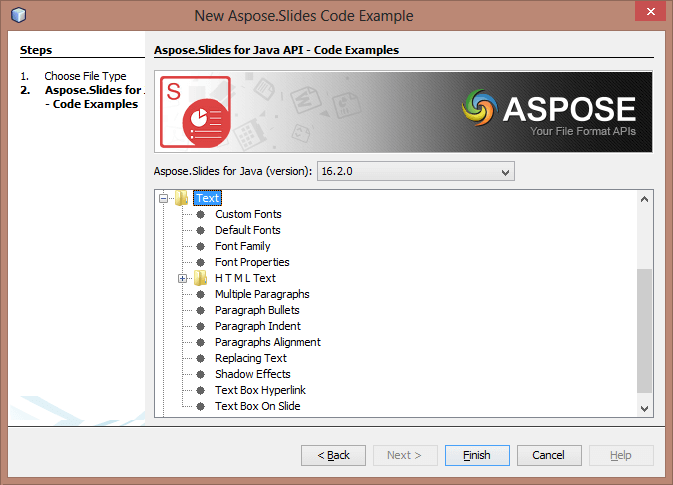This screenshot has width=673, height=485.
Task: Click the bullet icon beside Custom Fonts
Action: (x=200, y=214)
